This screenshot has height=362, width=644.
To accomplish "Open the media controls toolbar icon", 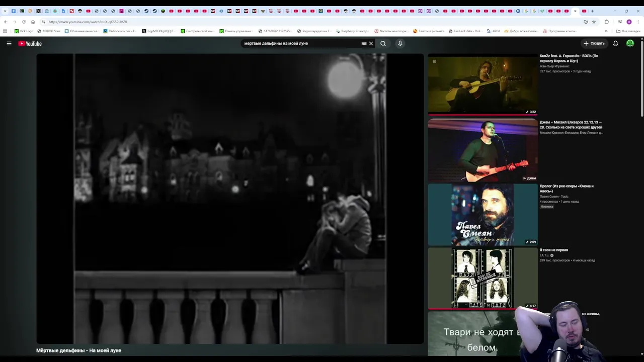I will 620,22.
